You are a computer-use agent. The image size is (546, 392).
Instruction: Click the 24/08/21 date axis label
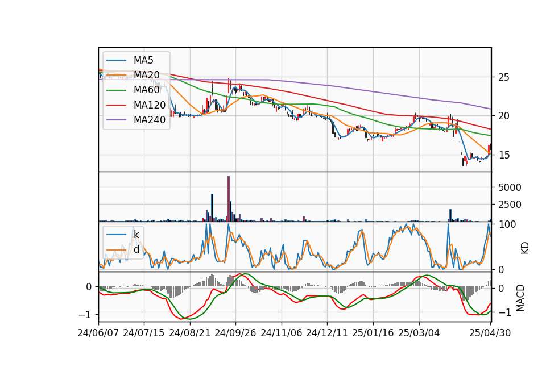190,333
